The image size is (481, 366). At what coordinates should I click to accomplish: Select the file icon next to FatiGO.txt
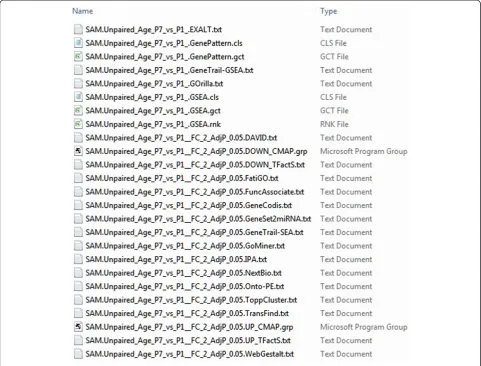pyautogui.click(x=78, y=178)
